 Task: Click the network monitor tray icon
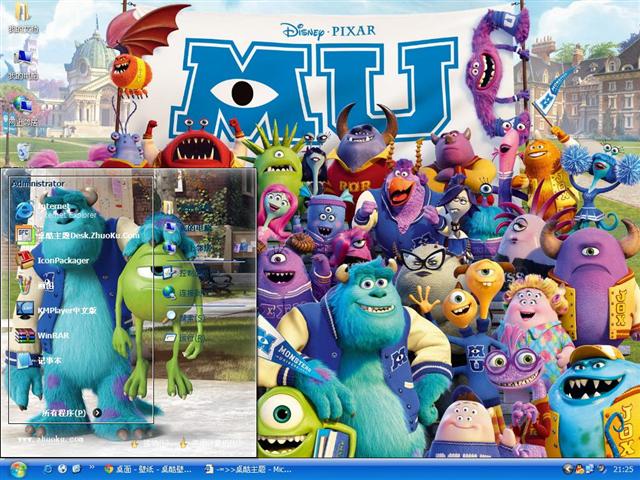click(590, 469)
